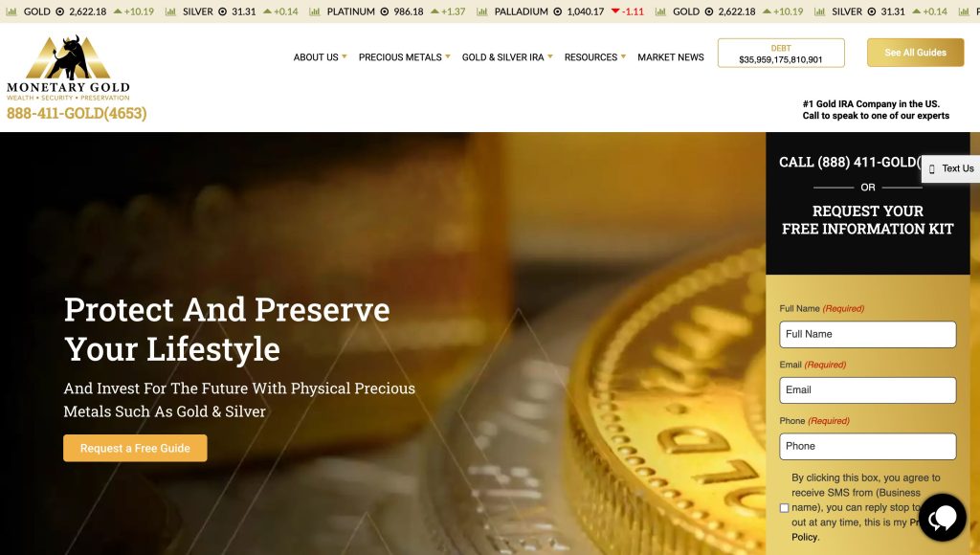The width and height of the screenshot is (980, 555).
Task: Expand the Gold & Silver IRA dropdown
Action: [507, 56]
